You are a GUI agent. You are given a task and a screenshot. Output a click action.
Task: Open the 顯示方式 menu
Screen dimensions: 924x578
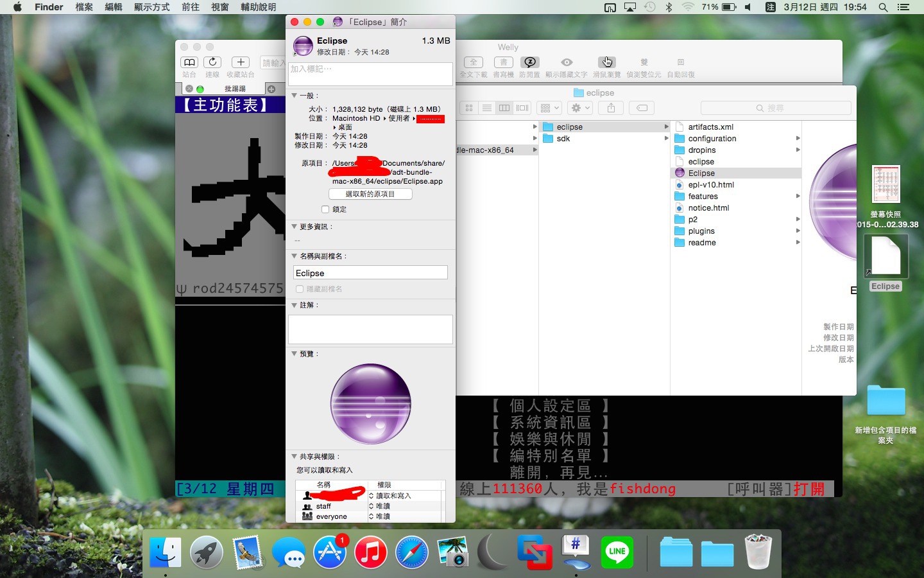coord(151,7)
